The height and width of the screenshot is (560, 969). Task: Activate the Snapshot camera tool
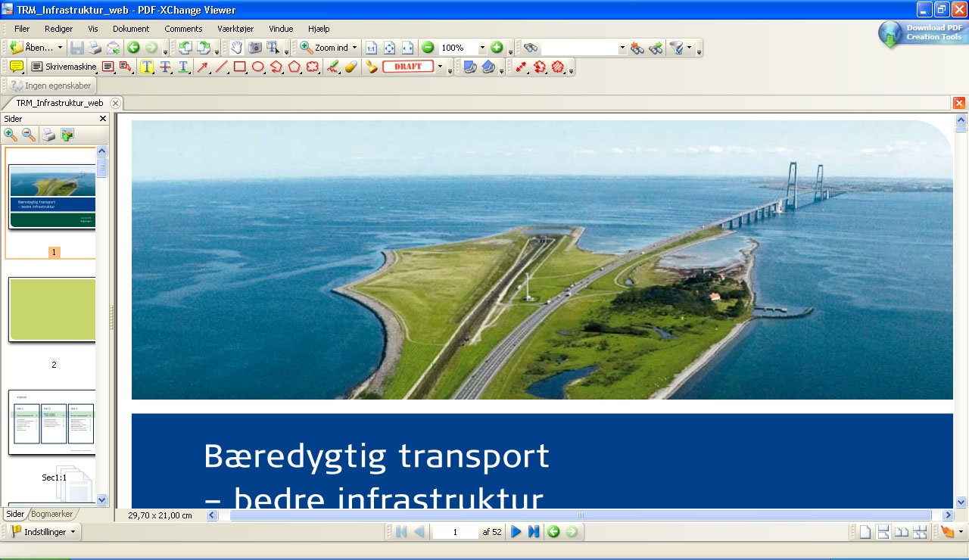coord(255,48)
